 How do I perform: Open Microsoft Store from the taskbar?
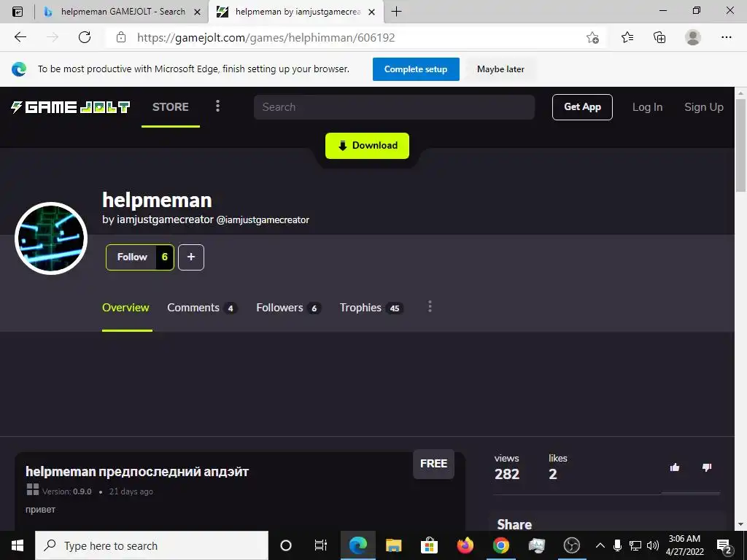(x=429, y=545)
